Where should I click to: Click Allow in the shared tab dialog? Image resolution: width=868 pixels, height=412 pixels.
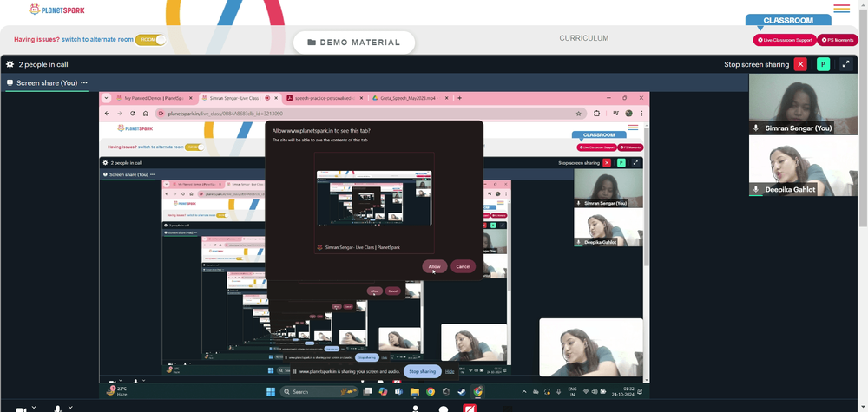click(435, 266)
